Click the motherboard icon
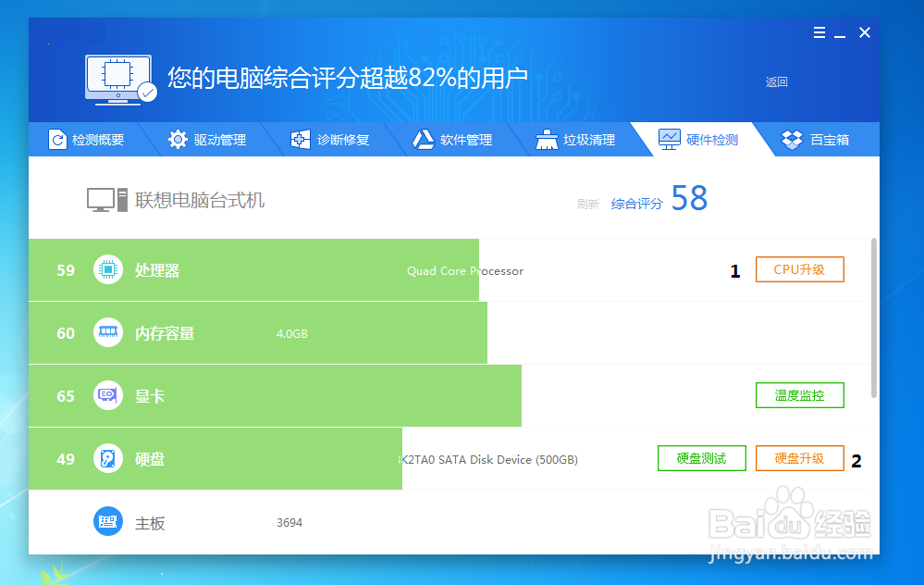 tap(108, 521)
